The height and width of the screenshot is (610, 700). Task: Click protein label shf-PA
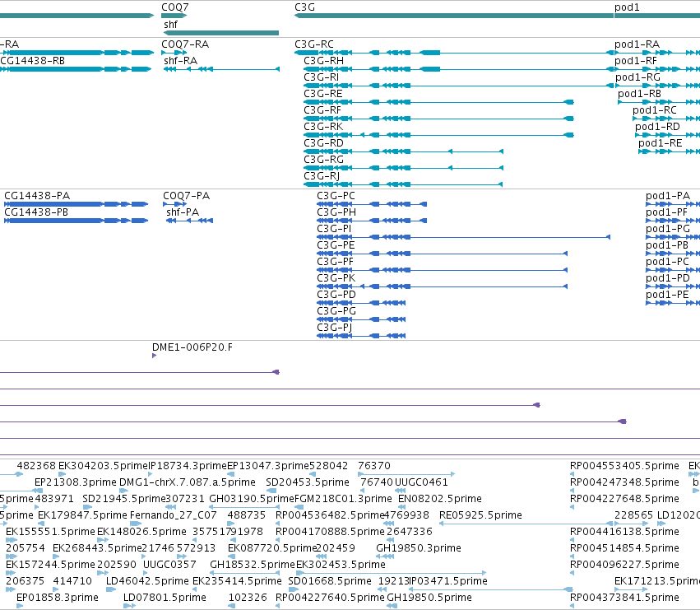(x=183, y=212)
